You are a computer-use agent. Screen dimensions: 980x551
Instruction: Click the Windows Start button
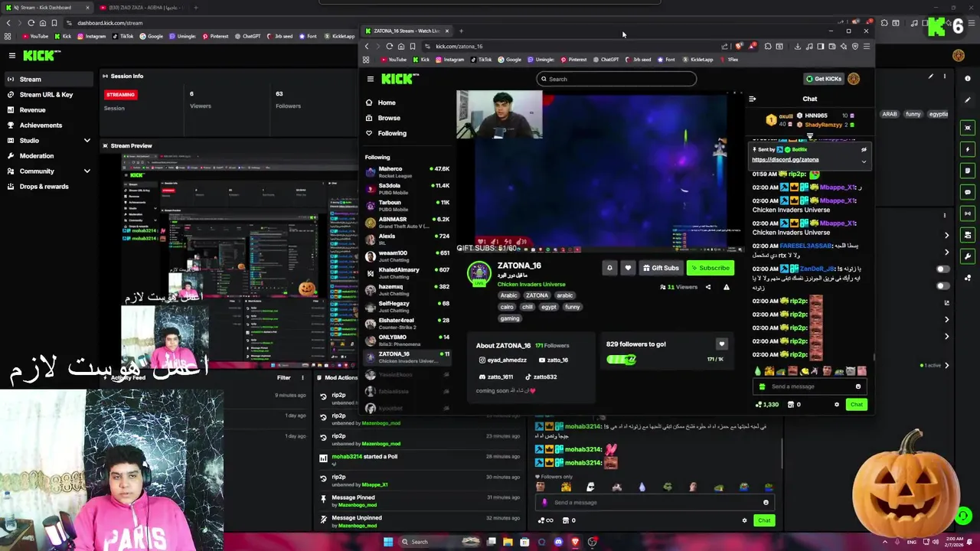pyautogui.click(x=388, y=542)
